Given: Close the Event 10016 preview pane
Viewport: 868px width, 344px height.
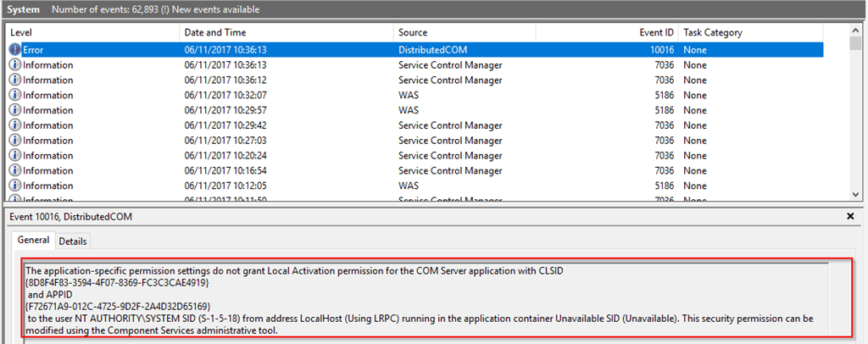Looking at the screenshot, I should coord(851,217).
